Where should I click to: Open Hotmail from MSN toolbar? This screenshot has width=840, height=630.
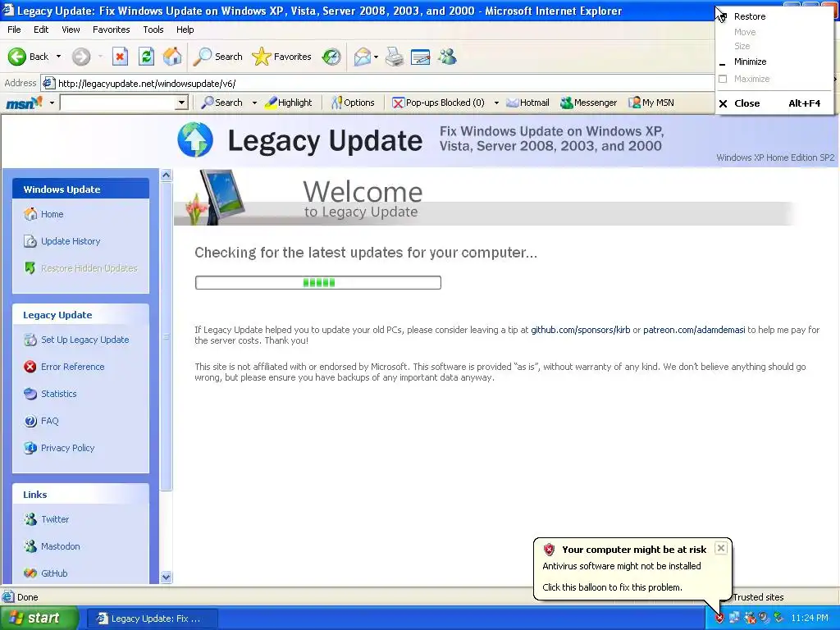tap(527, 103)
